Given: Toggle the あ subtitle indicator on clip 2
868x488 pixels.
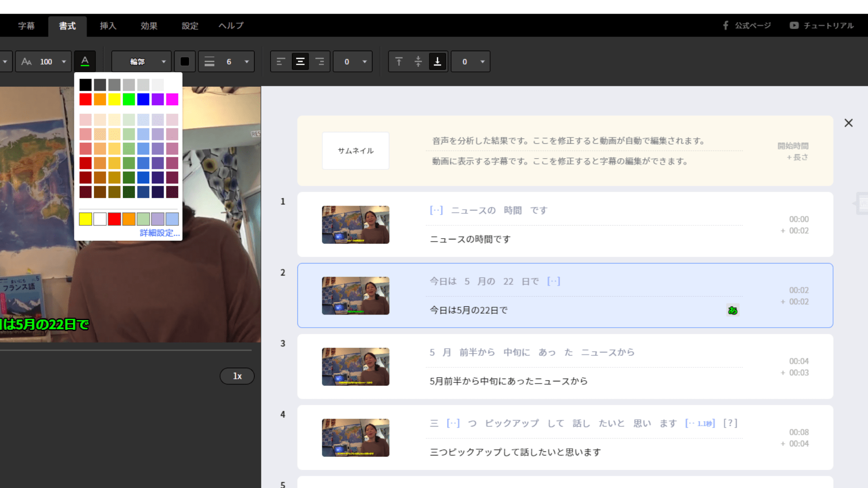Looking at the screenshot, I should pyautogui.click(x=732, y=310).
